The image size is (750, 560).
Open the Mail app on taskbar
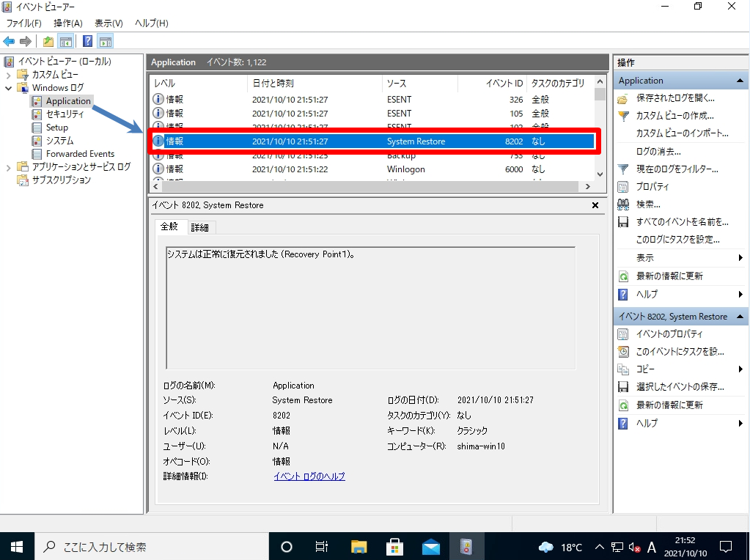(x=431, y=546)
